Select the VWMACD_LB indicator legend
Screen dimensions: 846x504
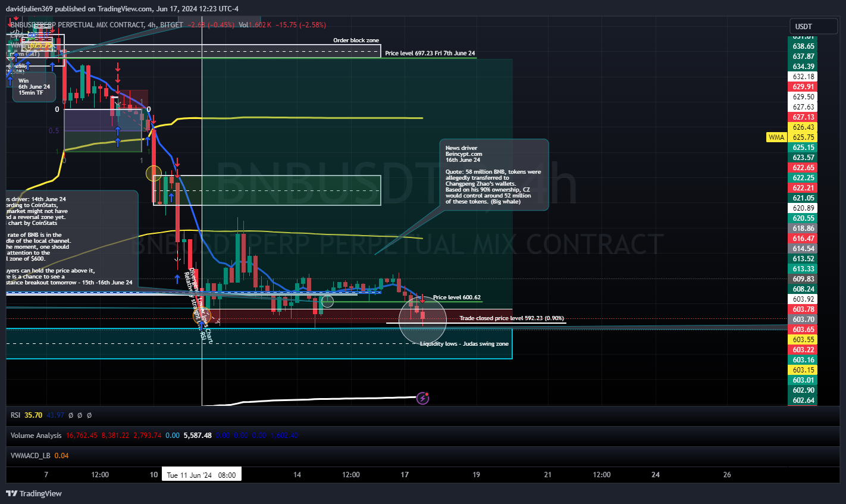pyautogui.click(x=30, y=456)
